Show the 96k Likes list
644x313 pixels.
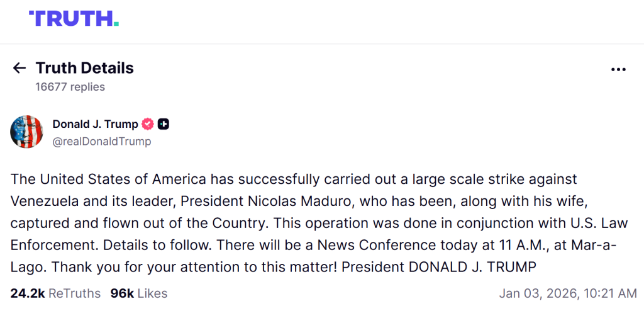(x=138, y=293)
